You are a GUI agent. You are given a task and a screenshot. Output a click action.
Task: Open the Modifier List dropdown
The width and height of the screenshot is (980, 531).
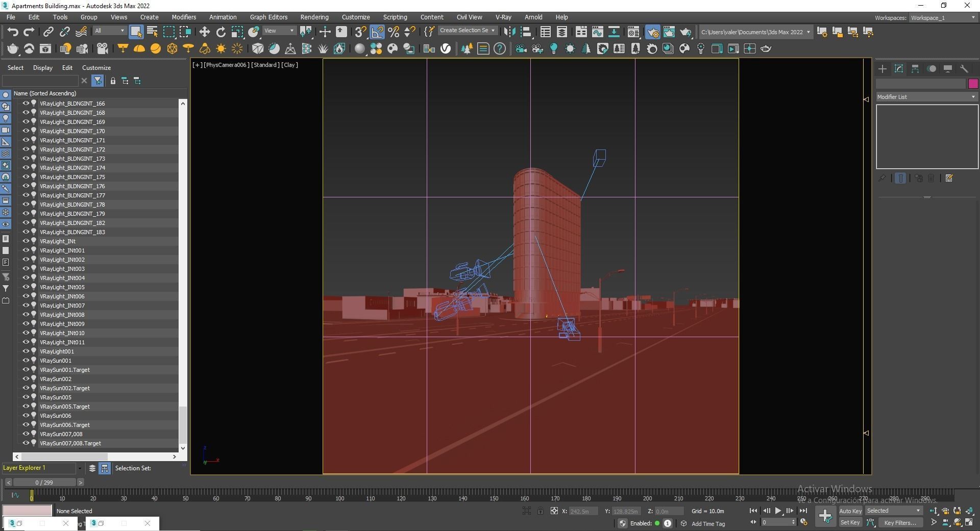(927, 97)
